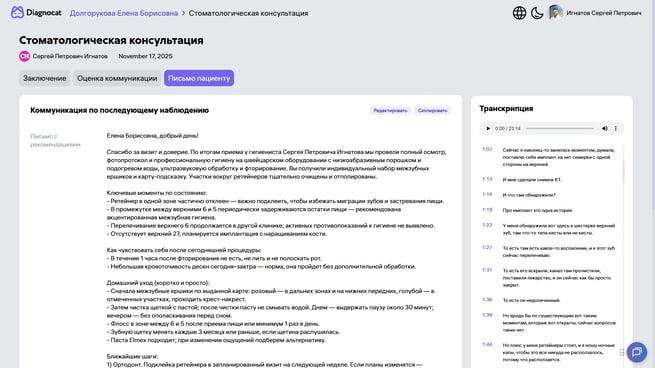Click the Ближайшие шаги line
The image size is (655, 368).
[x=132, y=357]
